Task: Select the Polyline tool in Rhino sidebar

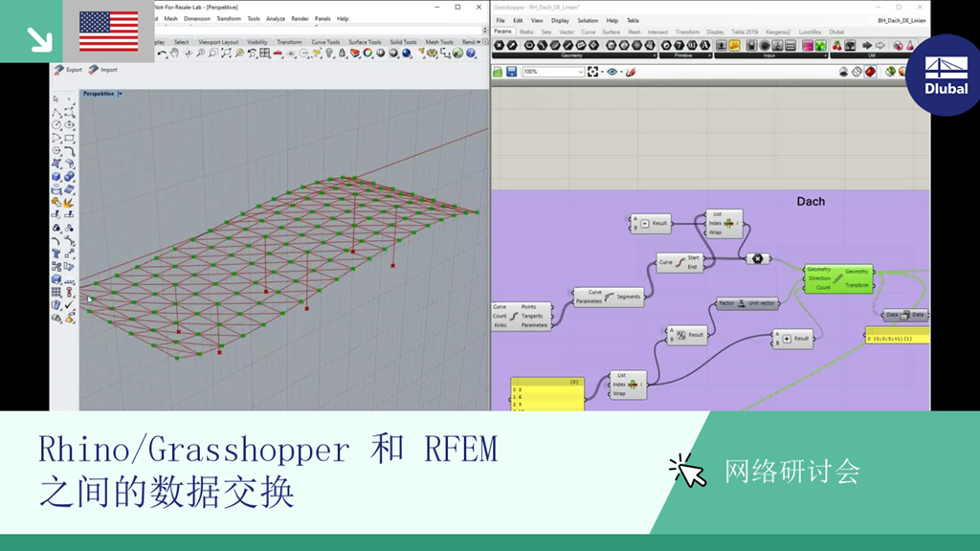Action: coord(56,113)
